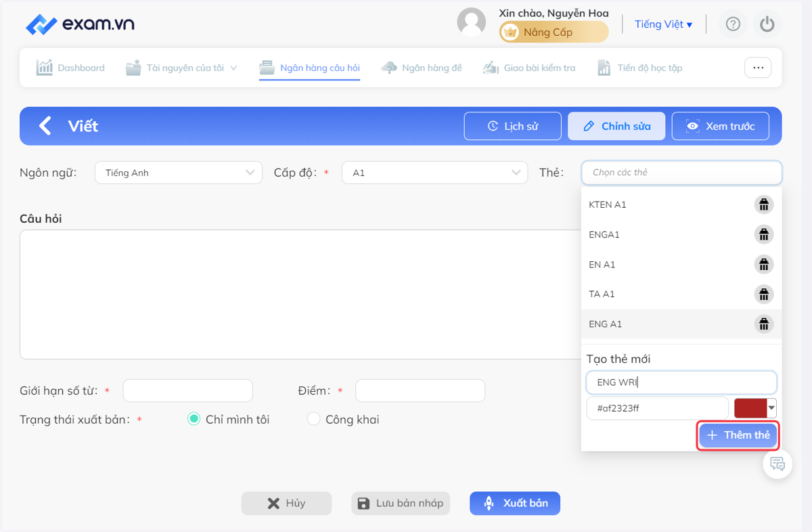Open the Ngân hàng đề tab
The width and height of the screenshot is (812, 532).
[422, 68]
